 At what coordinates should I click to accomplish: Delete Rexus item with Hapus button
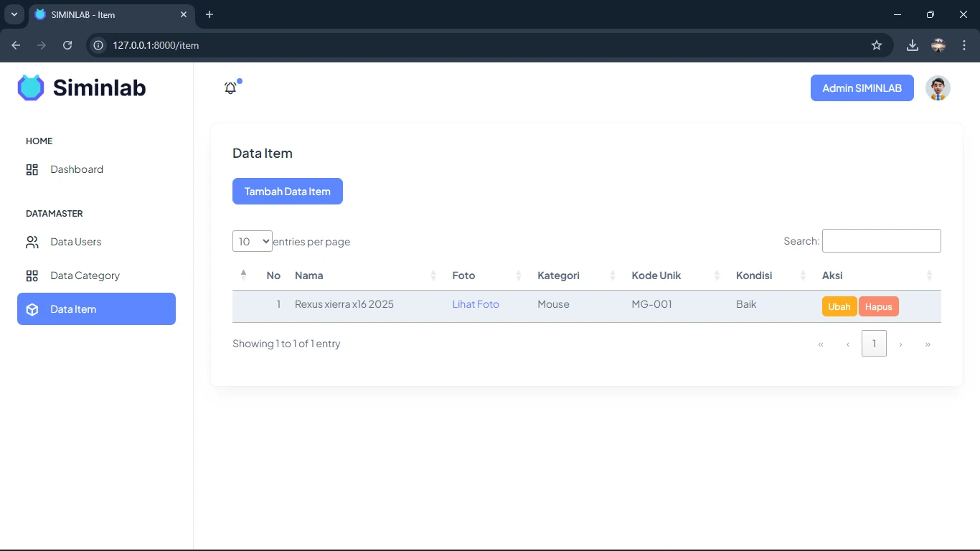click(x=878, y=306)
